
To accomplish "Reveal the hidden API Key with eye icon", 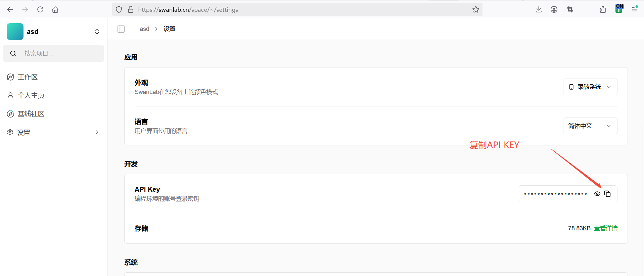I will (597, 194).
